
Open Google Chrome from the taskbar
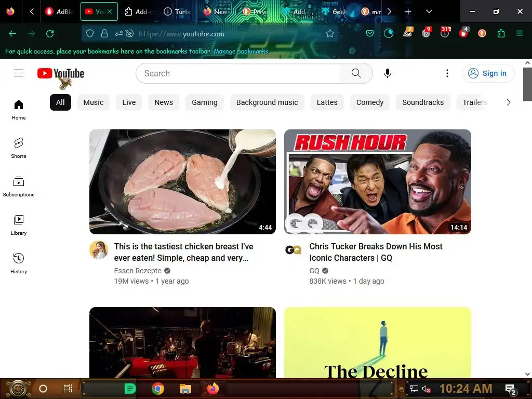tap(158, 389)
